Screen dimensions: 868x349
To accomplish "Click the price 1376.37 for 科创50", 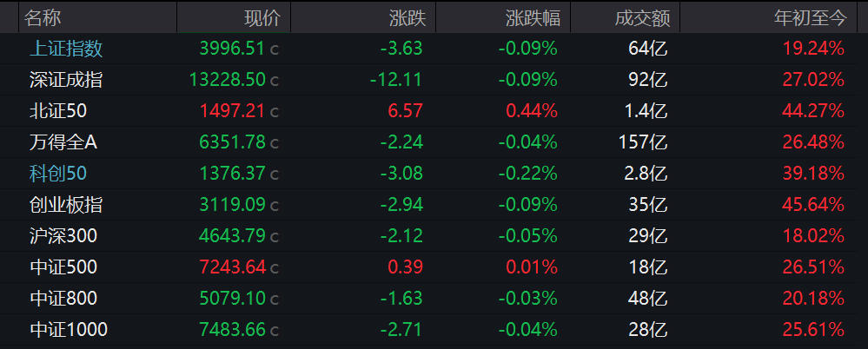I will 232,174.
